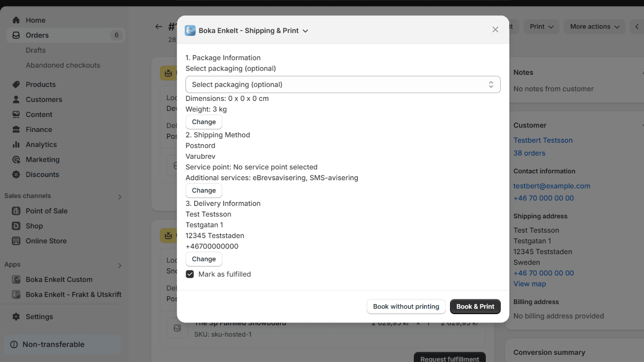Open Settings gear icon in sidebar
This screenshot has height=362, width=644.
[16, 317]
